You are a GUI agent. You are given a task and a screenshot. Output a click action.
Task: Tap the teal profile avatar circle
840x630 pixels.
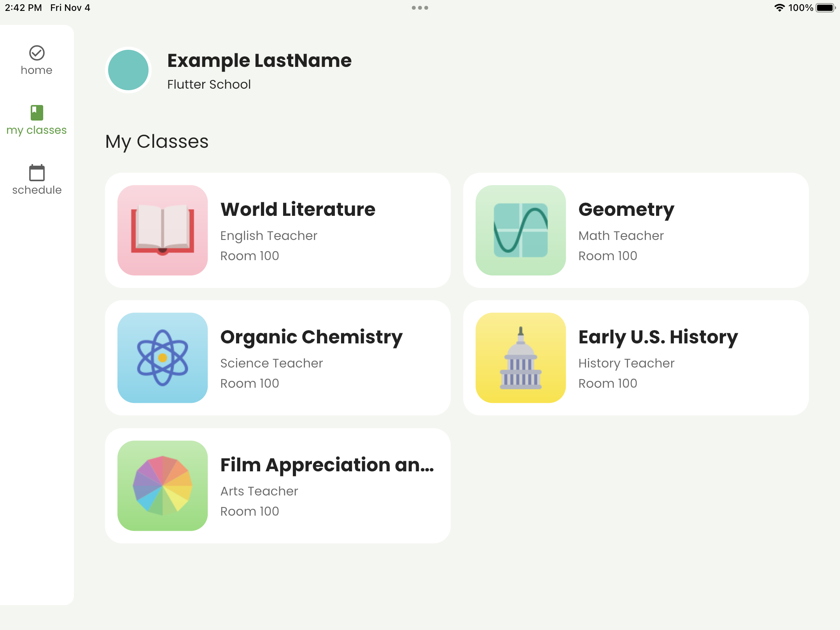pos(128,70)
